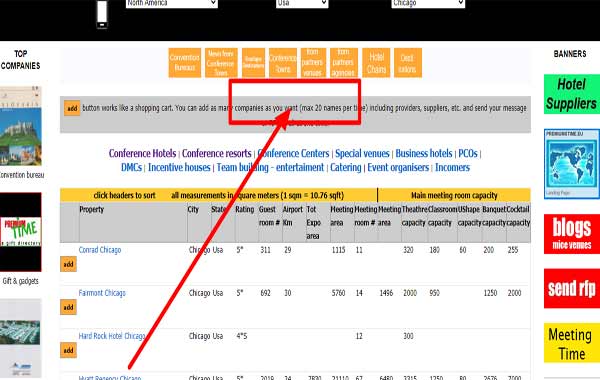Open the Special venues category link
Image resolution: width=600 pixels, height=380 pixels.
pyautogui.click(x=362, y=153)
